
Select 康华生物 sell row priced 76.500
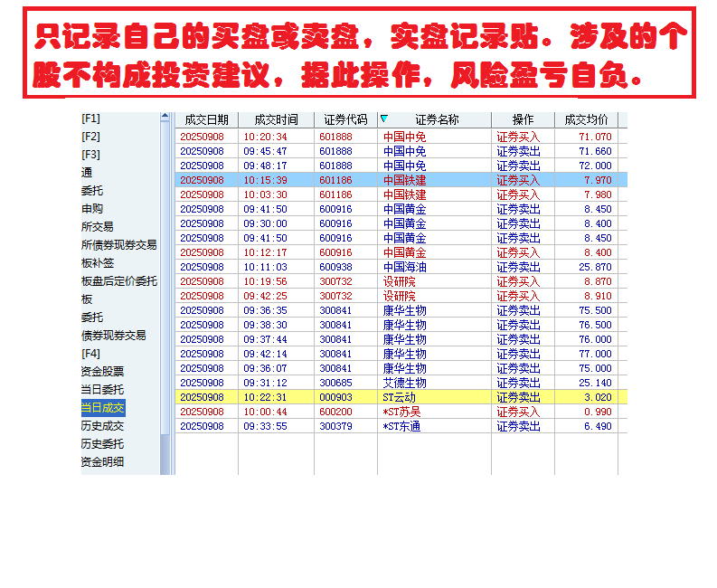[401, 325]
